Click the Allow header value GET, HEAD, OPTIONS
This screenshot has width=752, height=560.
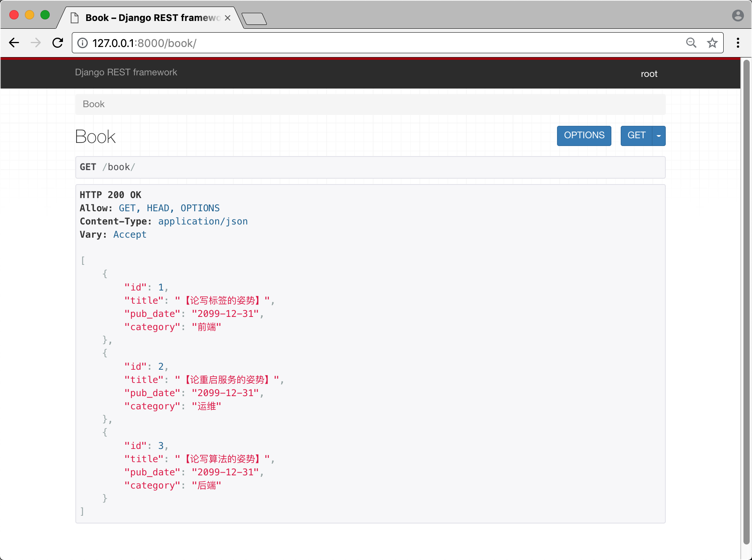tap(169, 208)
